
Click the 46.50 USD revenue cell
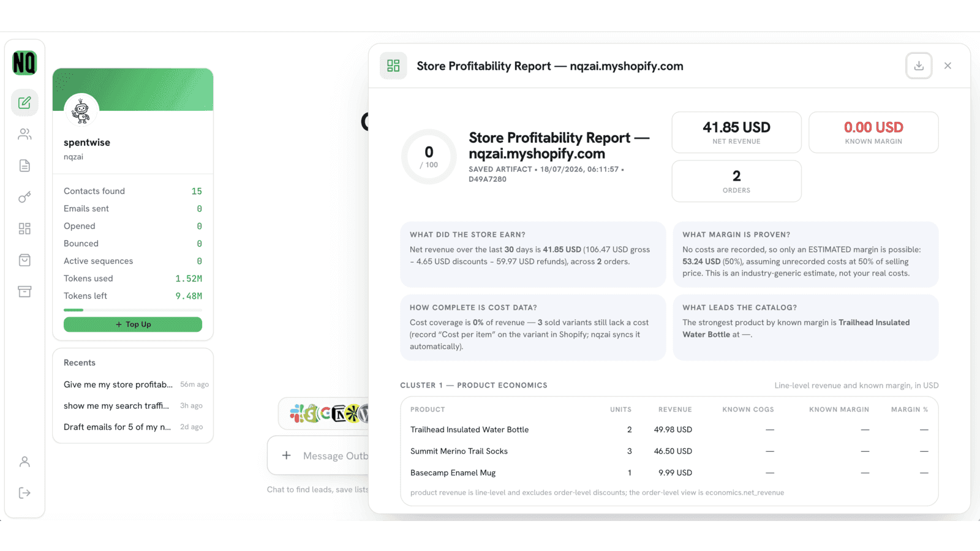click(673, 451)
